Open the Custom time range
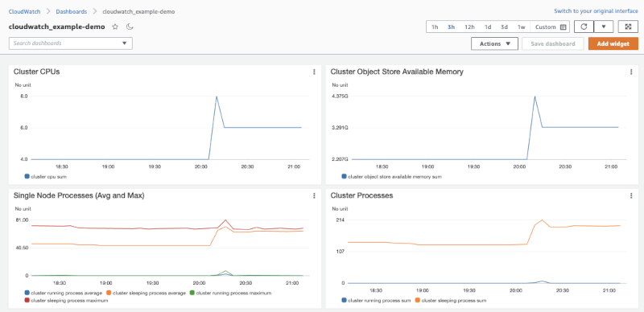644x312 pixels. tap(551, 27)
